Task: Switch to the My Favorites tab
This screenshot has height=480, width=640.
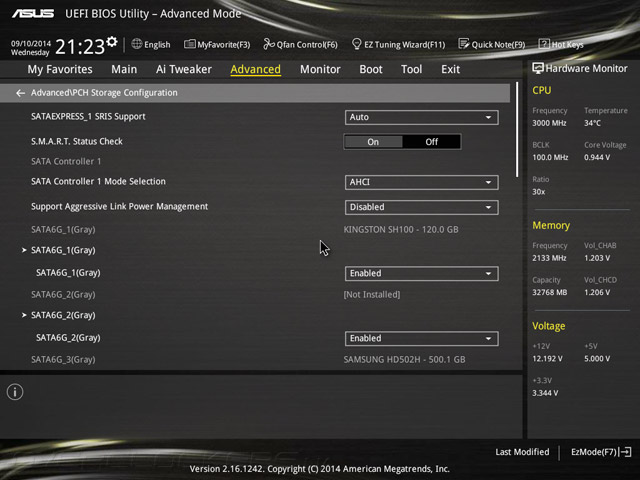Action: (x=60, y=69)
